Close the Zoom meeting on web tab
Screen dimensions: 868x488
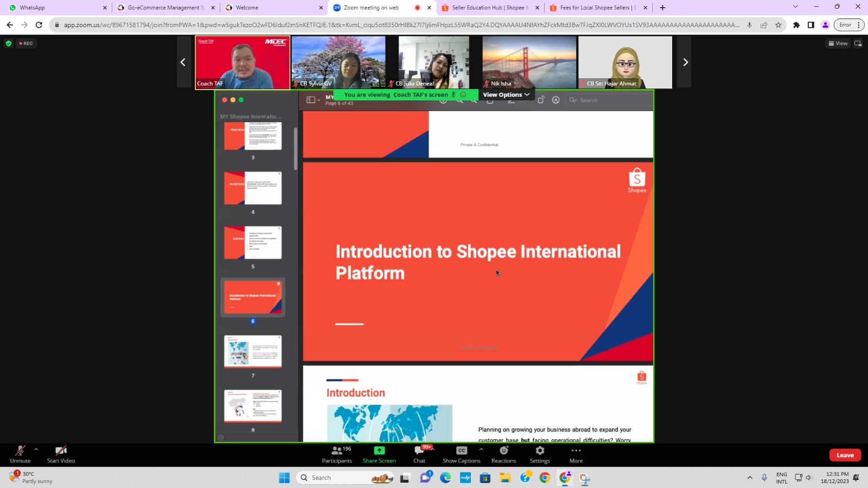click(x=429, y=8)
